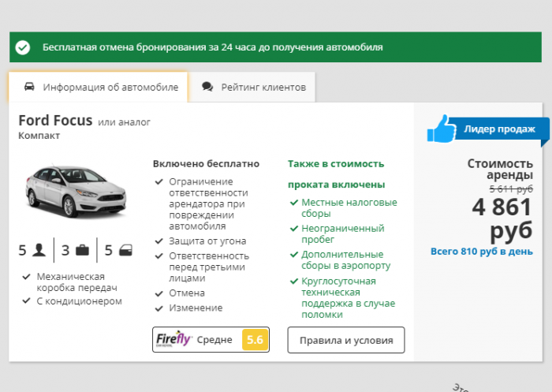The image size is (552, 392).
Task: Click the Ford Focus car image
Action: [x=76, y=191]
